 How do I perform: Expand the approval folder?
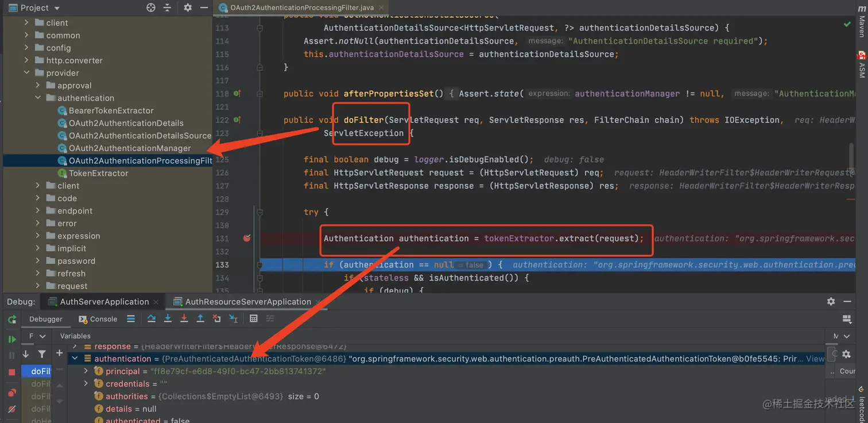point(38,86)
